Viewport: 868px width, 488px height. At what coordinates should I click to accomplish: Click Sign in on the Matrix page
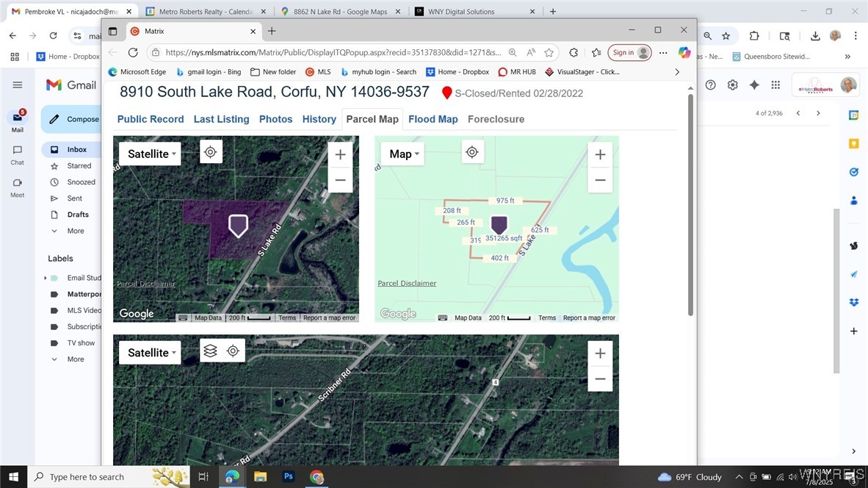626,52
